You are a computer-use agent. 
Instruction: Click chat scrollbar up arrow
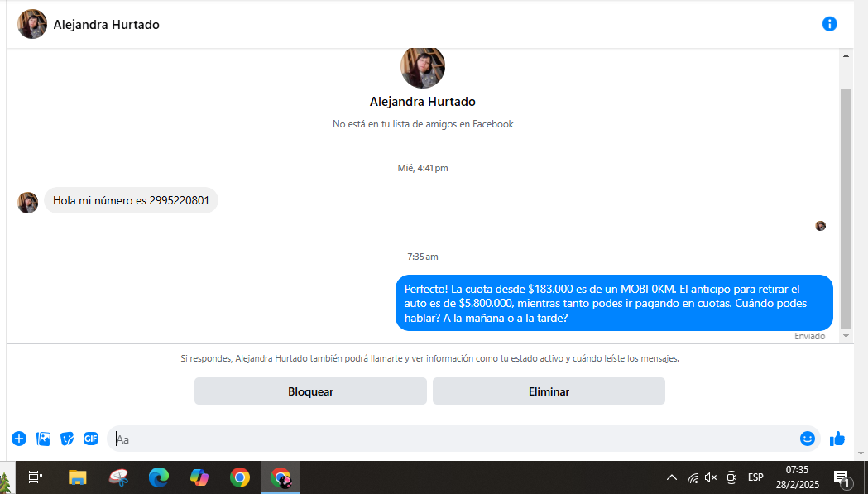846,55
